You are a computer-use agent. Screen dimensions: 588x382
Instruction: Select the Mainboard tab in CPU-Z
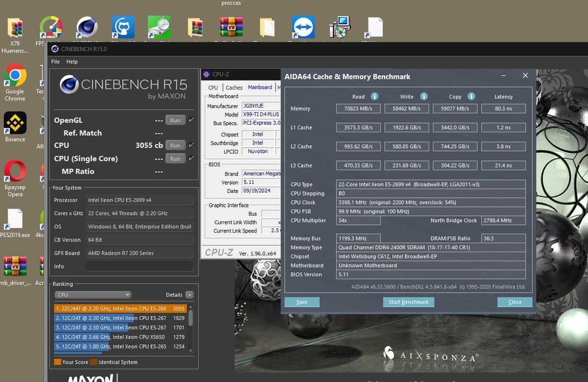coord(260,87)
